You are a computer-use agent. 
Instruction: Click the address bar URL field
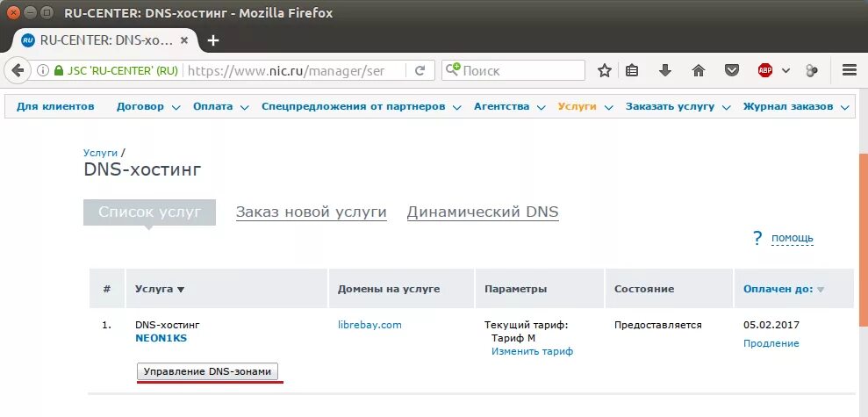pos(293,70)
